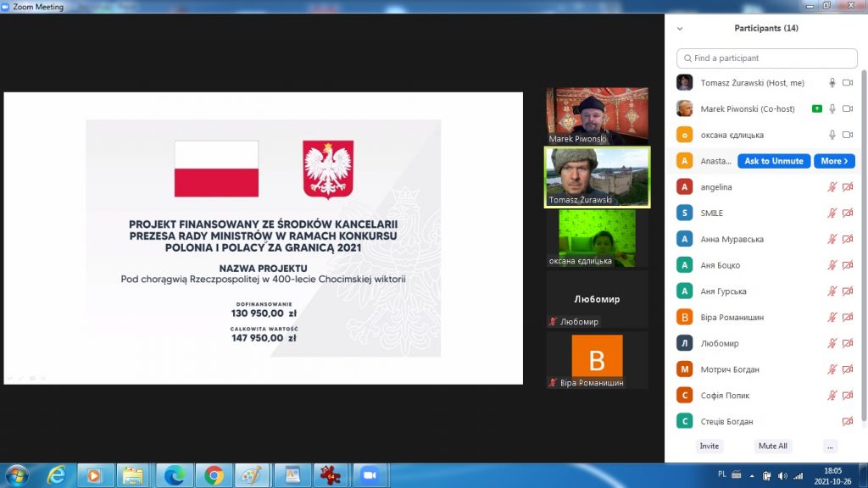Image resolution: width=868 pixels, height=488 pixels.
Task: Open Zoom from the Windows taskbar
Action: point(369,475)
